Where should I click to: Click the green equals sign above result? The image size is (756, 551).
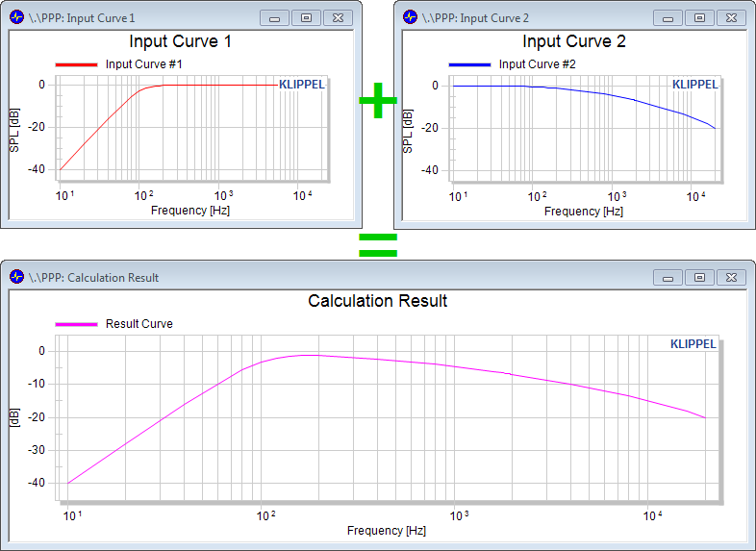[x=378, y=243]
